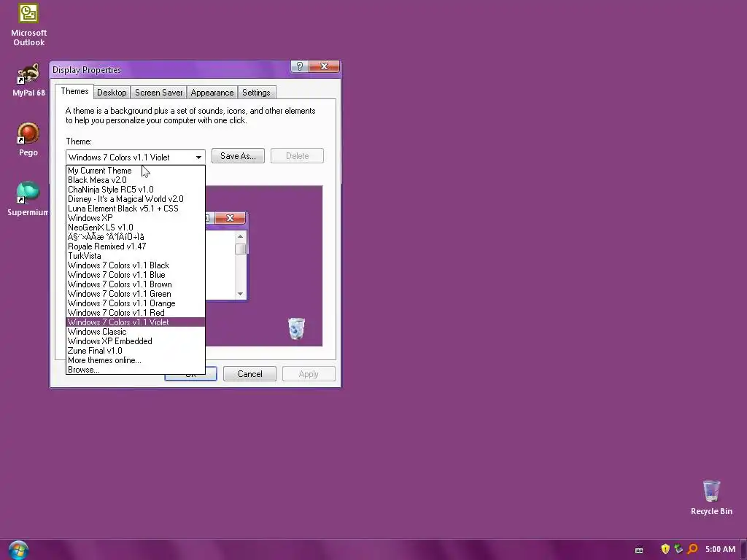Select the garbled-character theme entry
Screen dimensions: 747x560
click(135, 237)
